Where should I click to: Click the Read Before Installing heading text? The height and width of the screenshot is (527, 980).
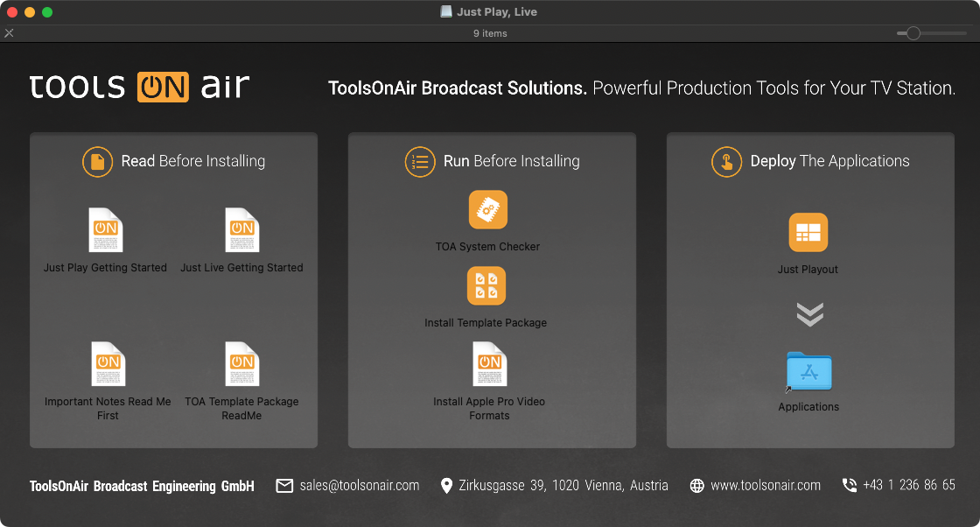(193, 161)
